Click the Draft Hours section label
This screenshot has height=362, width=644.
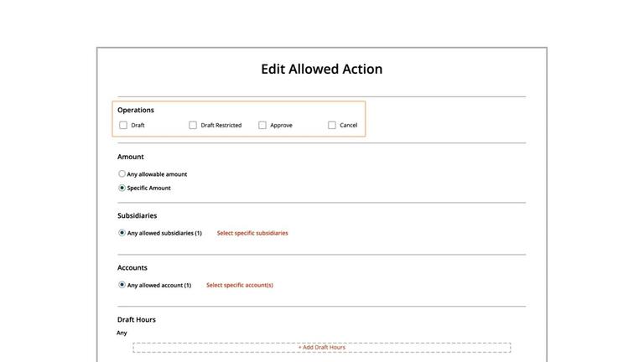[x=137, y=320]
